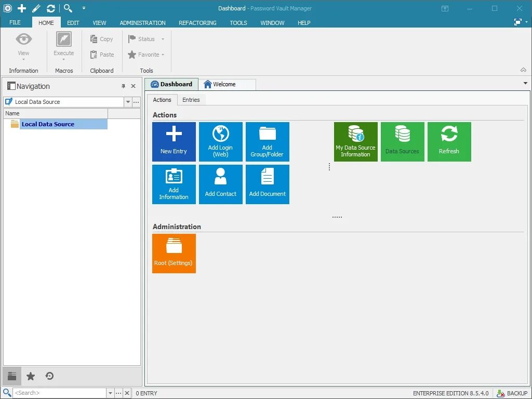Collapse the ribbon with the chevron
This screenshot has height=399, width=532.
point(524,70)
